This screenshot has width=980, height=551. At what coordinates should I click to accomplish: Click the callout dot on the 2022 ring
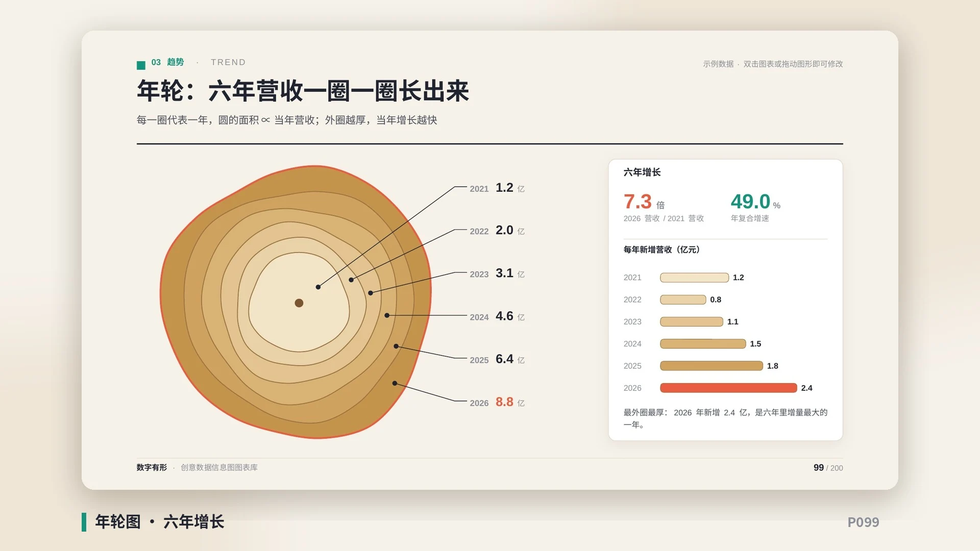pos(351,280)
